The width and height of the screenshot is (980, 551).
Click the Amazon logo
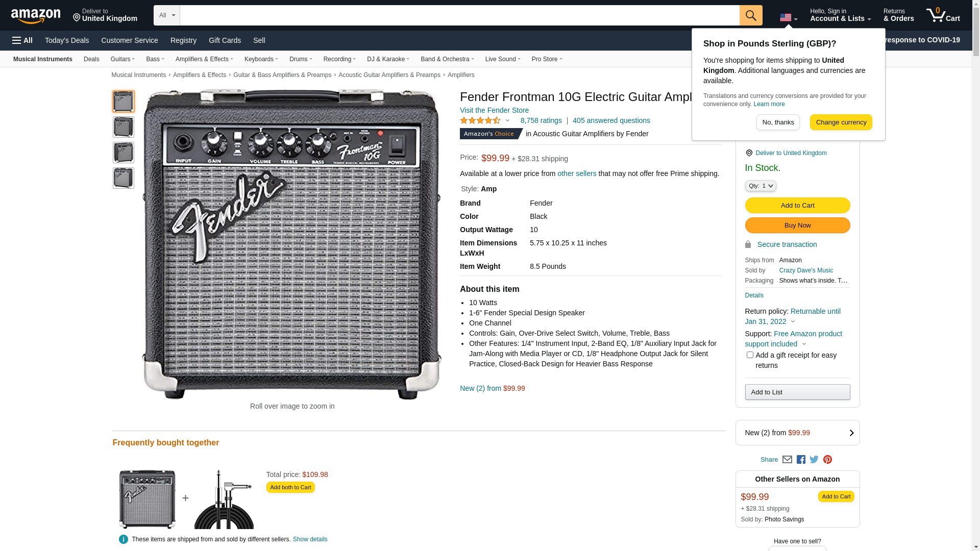coord(36,16)
